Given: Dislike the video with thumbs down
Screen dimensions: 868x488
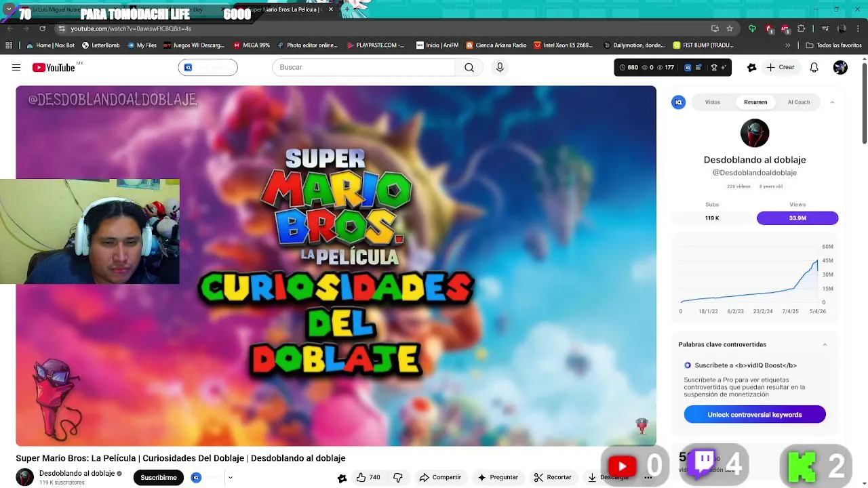Looking at the screenshot, I should tap(398, 477).
